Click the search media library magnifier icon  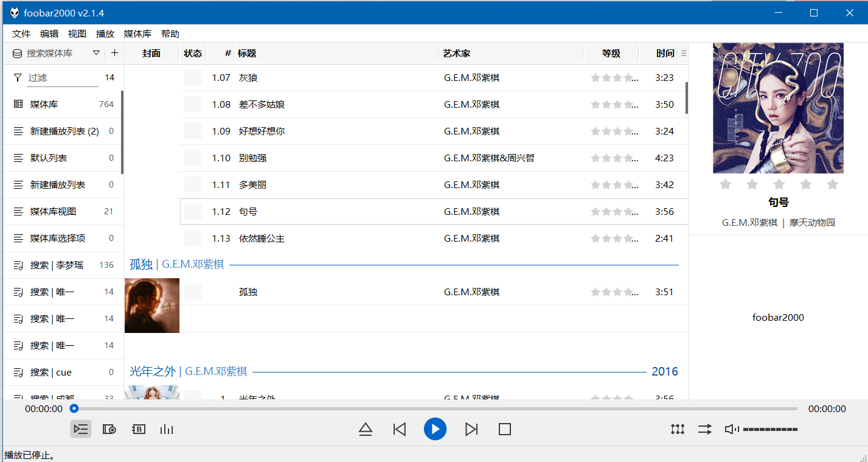[x=18, y=54]
